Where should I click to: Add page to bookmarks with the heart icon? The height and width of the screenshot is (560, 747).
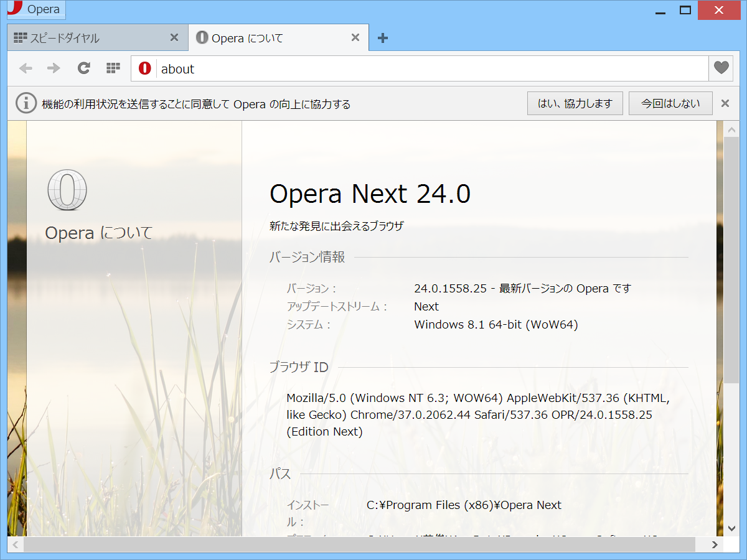click(x=721, y=68)
